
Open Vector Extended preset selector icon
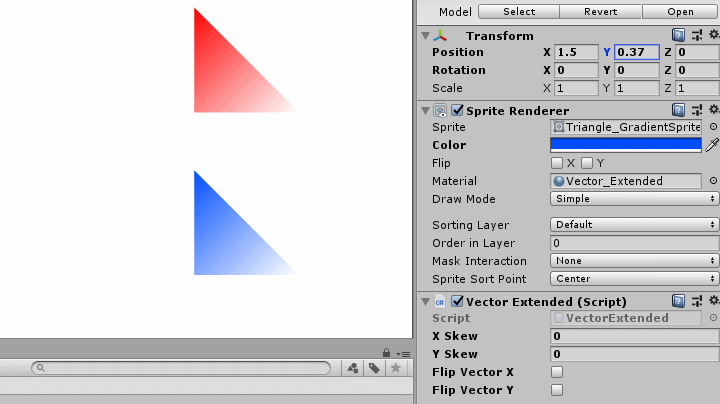point(697,301)
